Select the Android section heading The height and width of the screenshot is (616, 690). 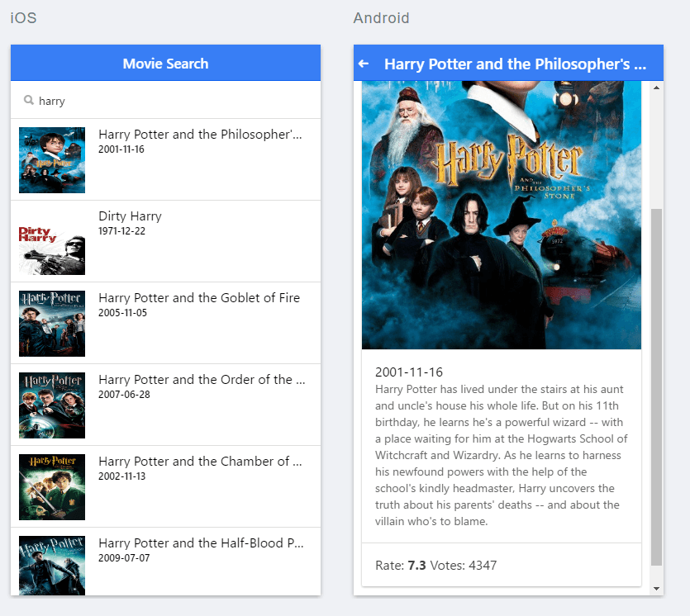[x=381, y=17]
